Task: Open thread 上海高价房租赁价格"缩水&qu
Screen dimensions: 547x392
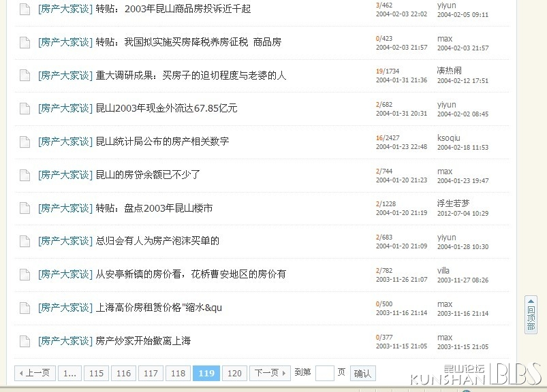Action: pos(159,308)
